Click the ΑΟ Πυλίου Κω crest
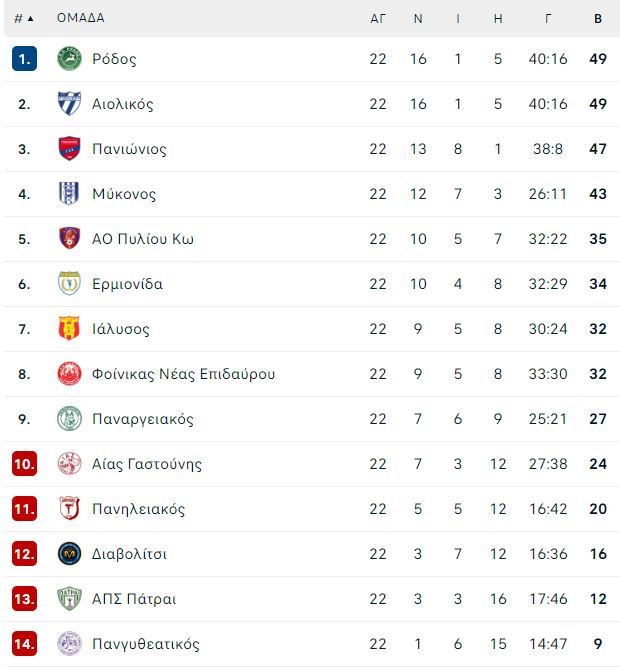 click(x=69, y=239)
